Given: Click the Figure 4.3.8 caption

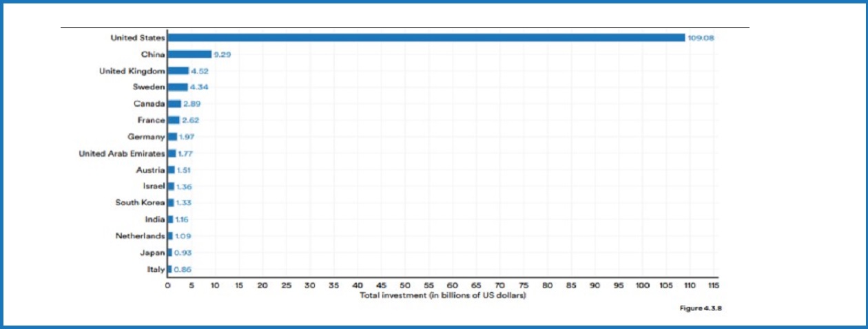Looking at the screenshot, I should coord(700,308).
